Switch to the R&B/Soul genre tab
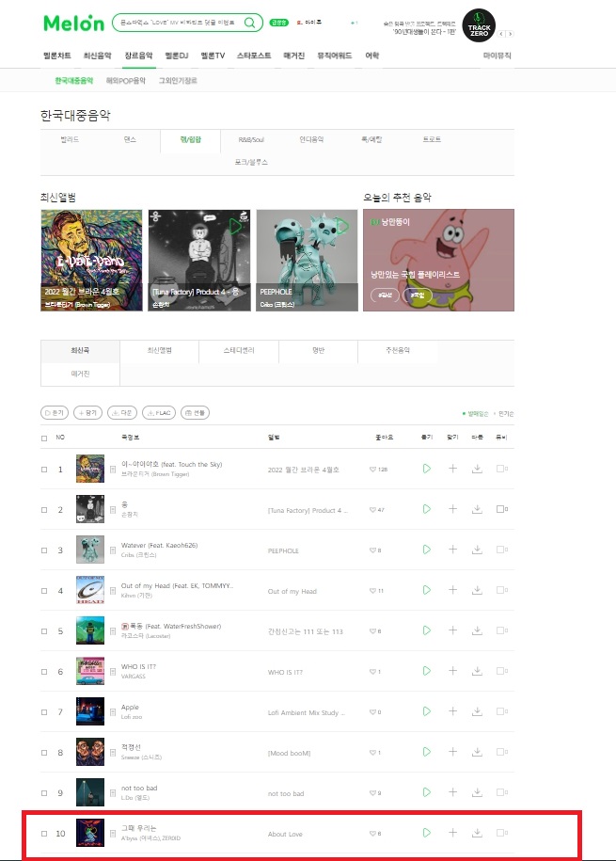Viewport: 616px width, 861px height. (251, 140)
